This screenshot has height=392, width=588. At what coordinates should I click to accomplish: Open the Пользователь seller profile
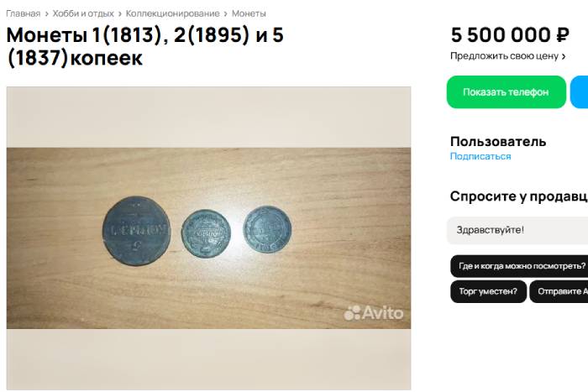498,141
